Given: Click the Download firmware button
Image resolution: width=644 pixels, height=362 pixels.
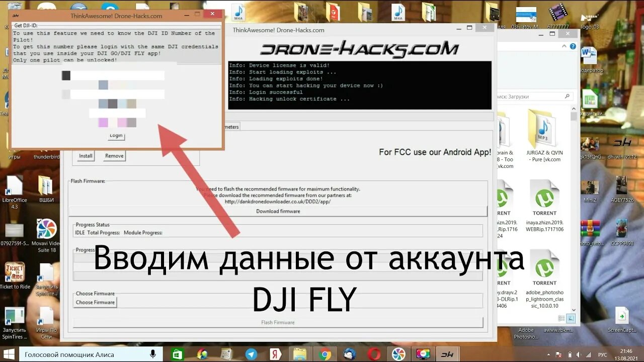Looking at the screenshot, I should click(278, 211).
